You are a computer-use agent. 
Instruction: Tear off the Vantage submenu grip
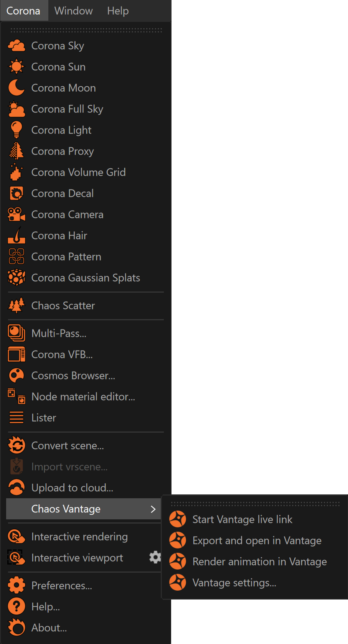coord(255,504)
